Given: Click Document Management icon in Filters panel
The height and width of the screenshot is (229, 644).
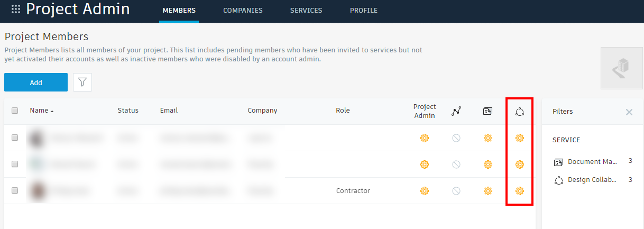Looking at the screenshot, I should pyautogui.click(x=559, y=162).
